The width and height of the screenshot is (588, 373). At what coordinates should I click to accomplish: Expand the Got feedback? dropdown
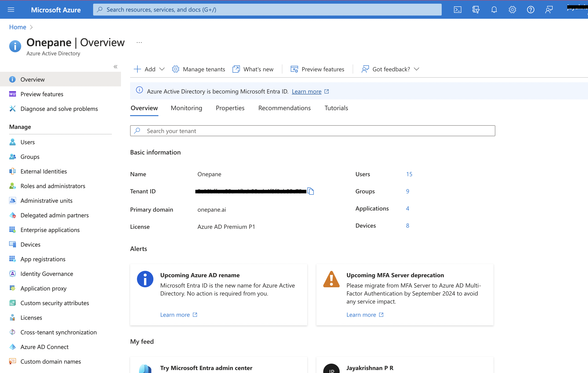coord(391,69)
